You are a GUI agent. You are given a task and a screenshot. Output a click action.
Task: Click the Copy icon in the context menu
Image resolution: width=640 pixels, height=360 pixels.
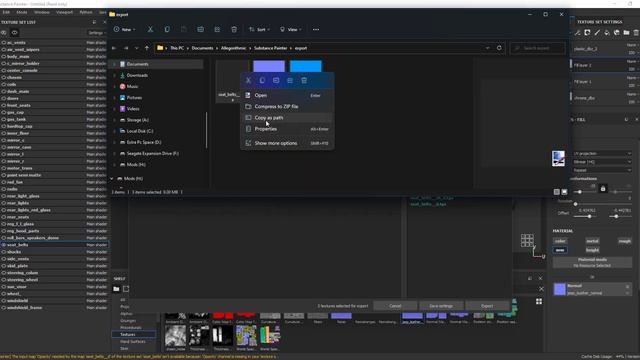[262, 80]
